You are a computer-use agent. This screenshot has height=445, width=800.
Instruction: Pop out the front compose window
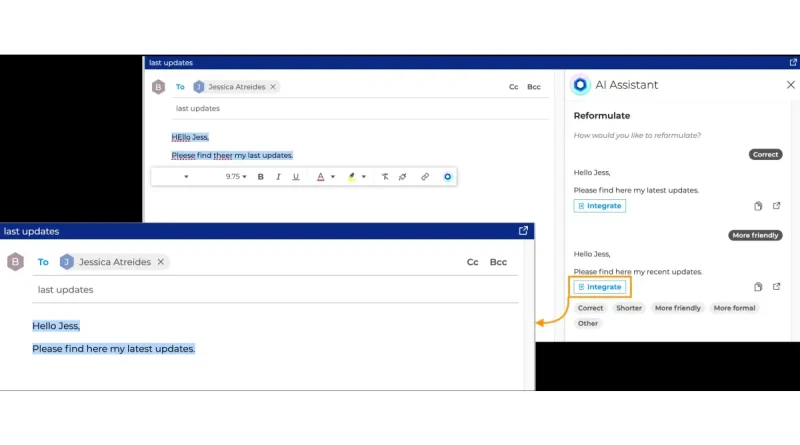coord(523,231)
